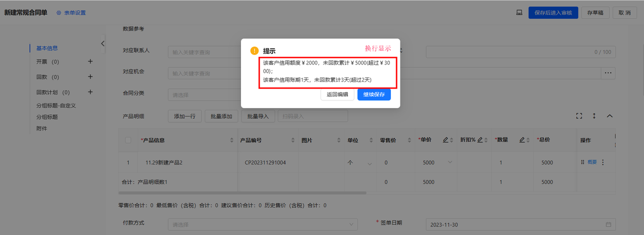Click the pencil edit icon in the 折扣% header
Image resolution: width=644 pixels, height=235 pixels.
tap(480, 140)
